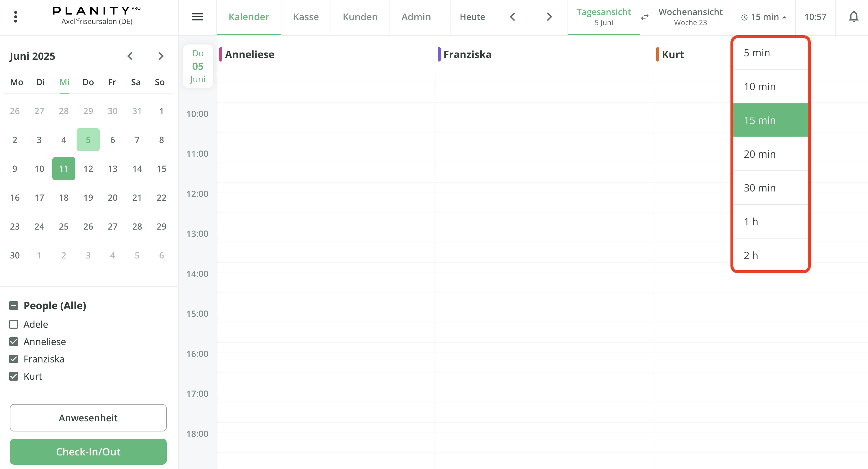Go to next day arrow in toolbar
The width and height of the screenshot is (868, 469).
[549, 17]
